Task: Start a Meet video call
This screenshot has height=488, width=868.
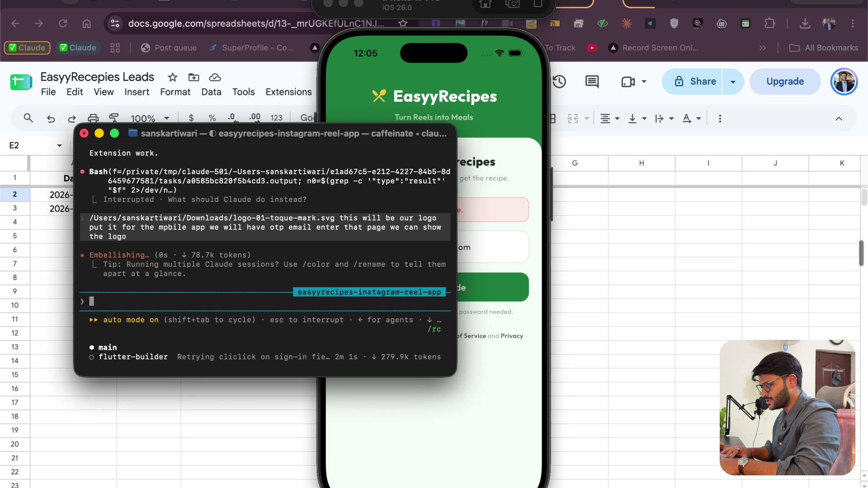Action: click(628, 82)
